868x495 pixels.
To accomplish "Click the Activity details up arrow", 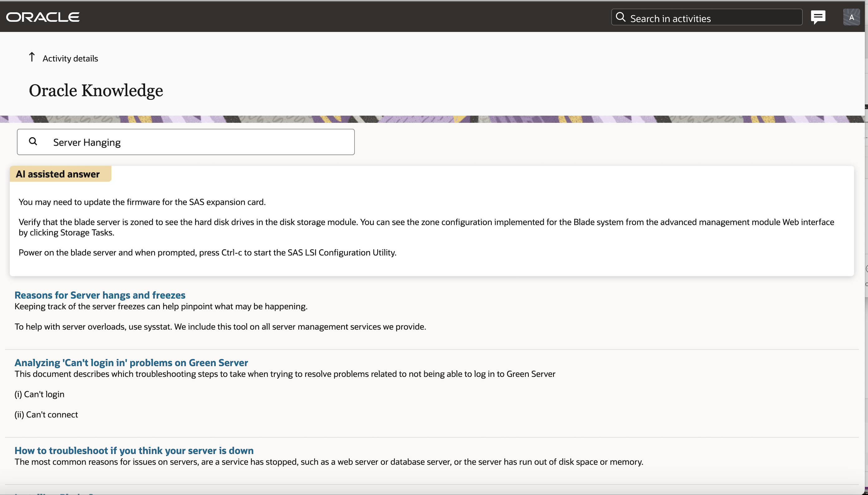I will point(32,57).
